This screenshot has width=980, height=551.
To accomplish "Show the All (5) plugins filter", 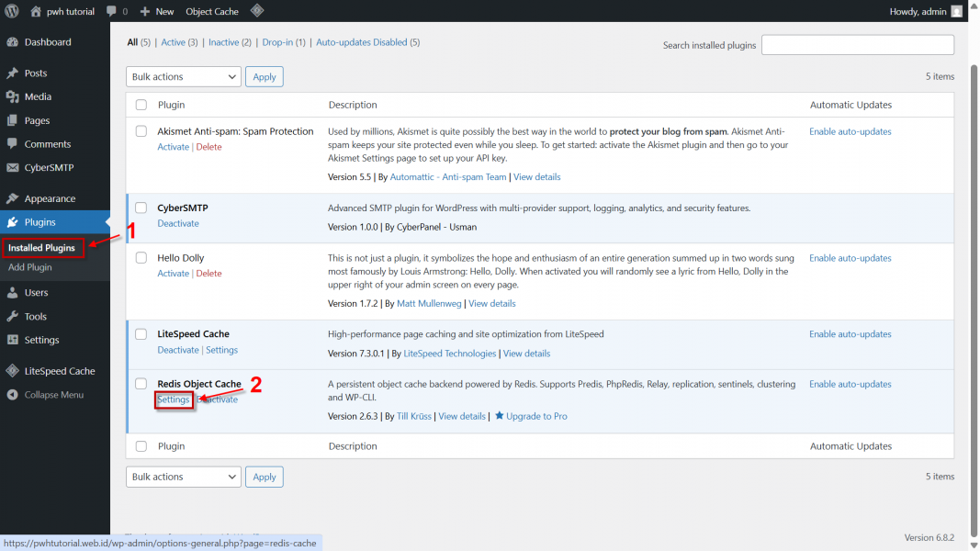I will pos(139,42).
